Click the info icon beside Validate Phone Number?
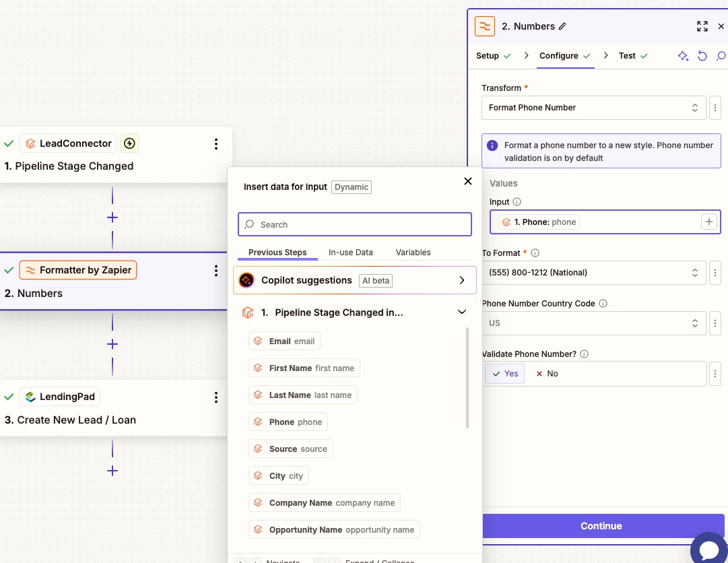728x563 pixels. [x=584, y=354]
